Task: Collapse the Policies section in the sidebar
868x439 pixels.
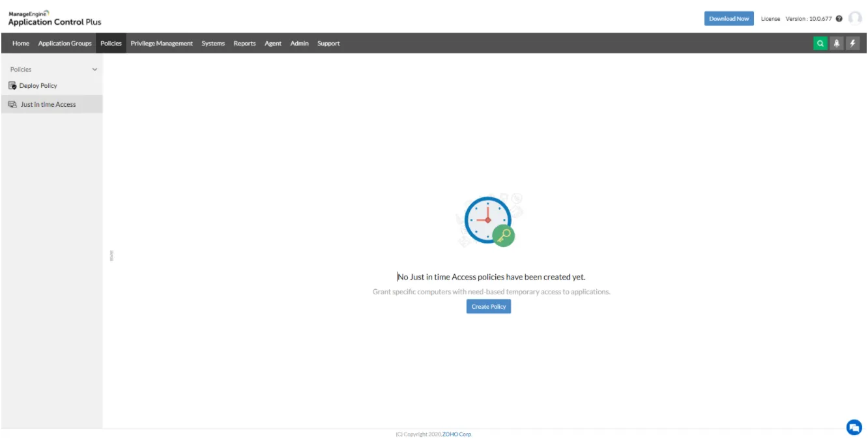Action: click(x=95, y=69)
